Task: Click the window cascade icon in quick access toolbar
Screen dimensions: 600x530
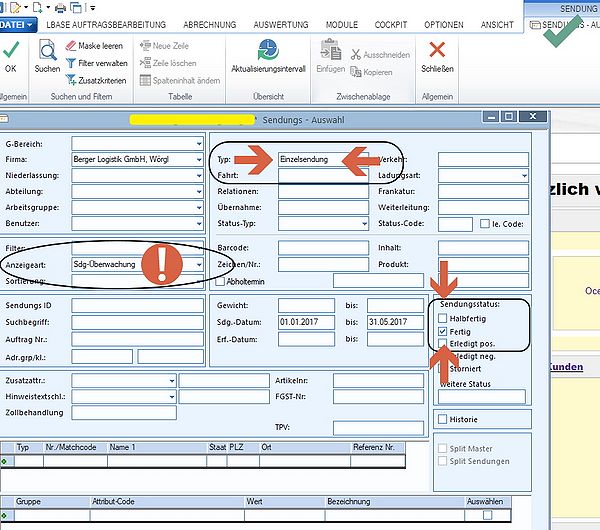Action: click(77, 7)
